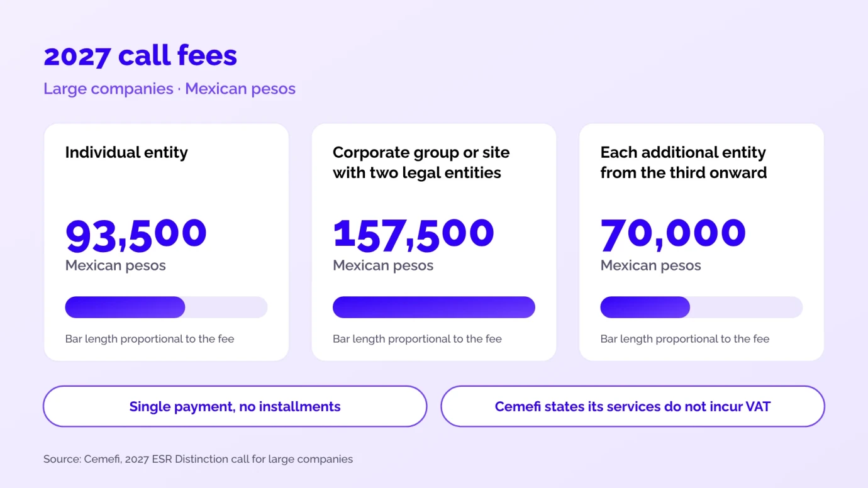Click "Mexican pesos" under the 93,500 amount
The height and width of the screenshot is (488, 868).
point(116,265)
